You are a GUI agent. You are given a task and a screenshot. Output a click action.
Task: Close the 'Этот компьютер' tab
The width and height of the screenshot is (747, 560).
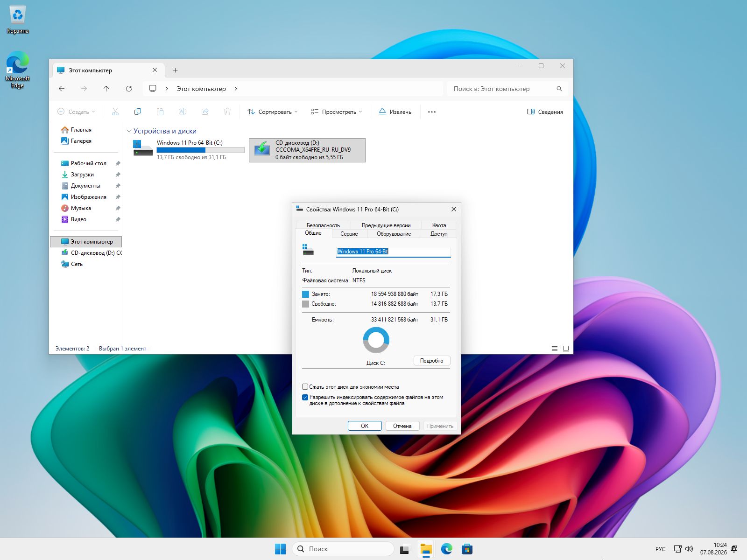[x=155, y=70]
